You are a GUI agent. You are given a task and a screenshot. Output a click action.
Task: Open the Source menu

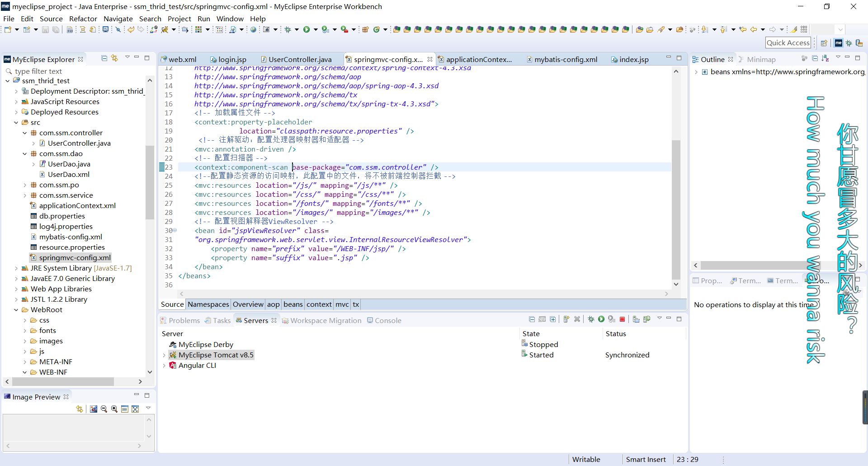(51, 19)
